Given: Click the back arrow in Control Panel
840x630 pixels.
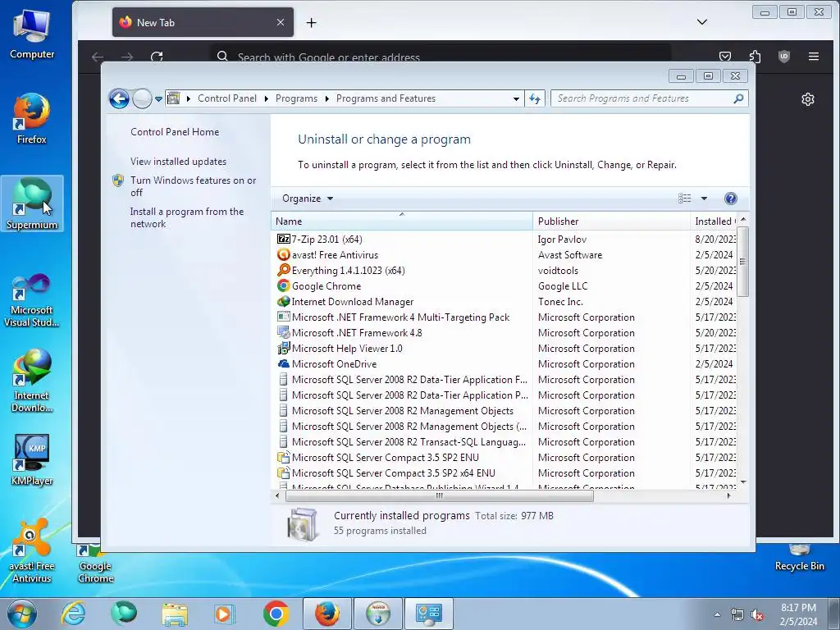Looking at the screenshot, I should coord(119,98).
